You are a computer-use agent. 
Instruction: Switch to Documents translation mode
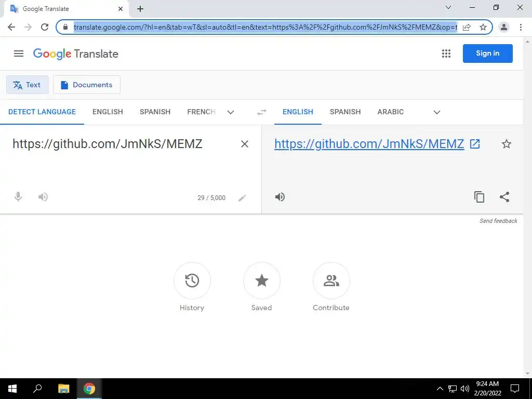(87, 85)
